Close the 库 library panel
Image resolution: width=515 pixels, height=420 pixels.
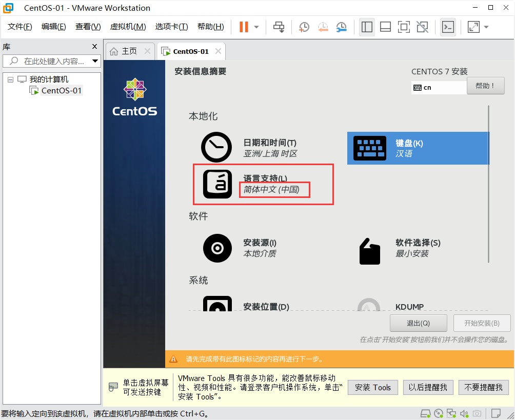pyautogui.click(x=94, y=47)
